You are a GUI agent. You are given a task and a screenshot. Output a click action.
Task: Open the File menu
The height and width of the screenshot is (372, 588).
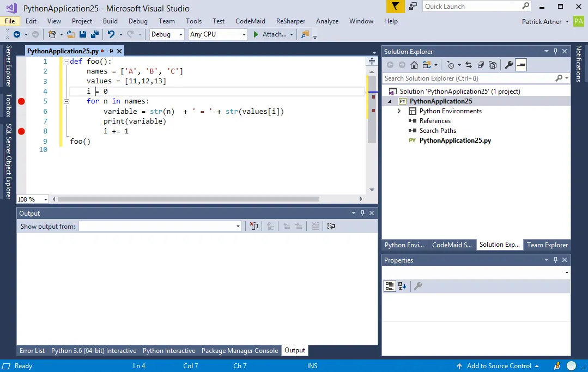tap(10, 21)
